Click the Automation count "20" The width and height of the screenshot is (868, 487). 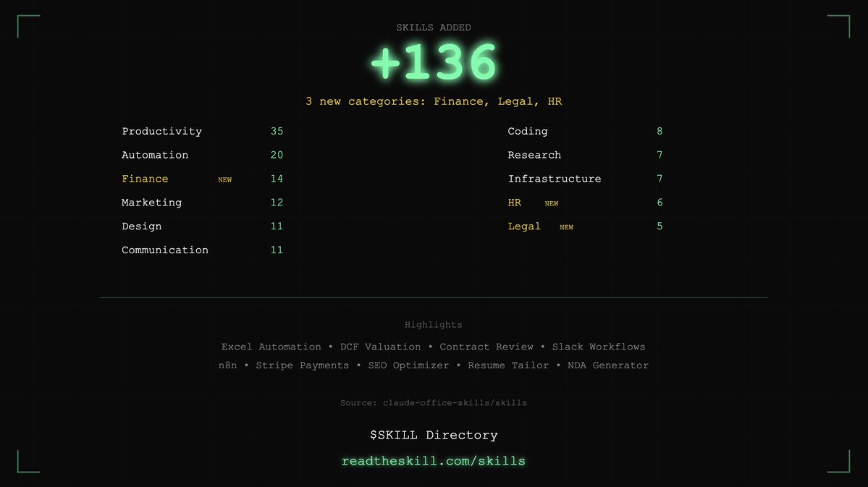(277, 155)
